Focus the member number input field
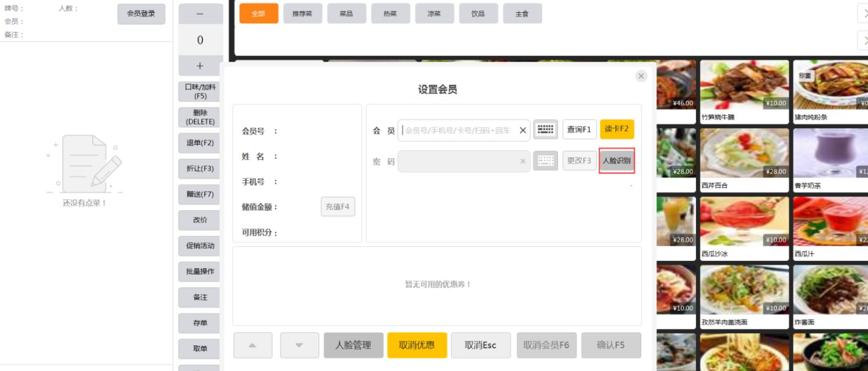Image resolution: width=868 pixels, height=371 pixels. click(x=459, y=130)
